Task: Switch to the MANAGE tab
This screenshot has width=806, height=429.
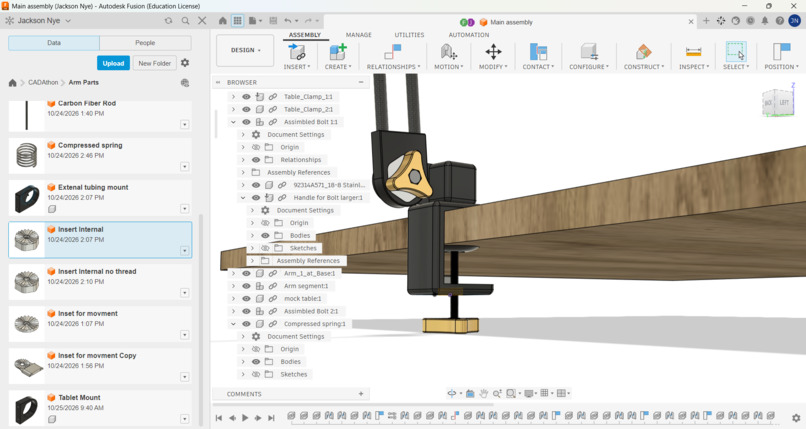Action: click(x=358, y=35)
